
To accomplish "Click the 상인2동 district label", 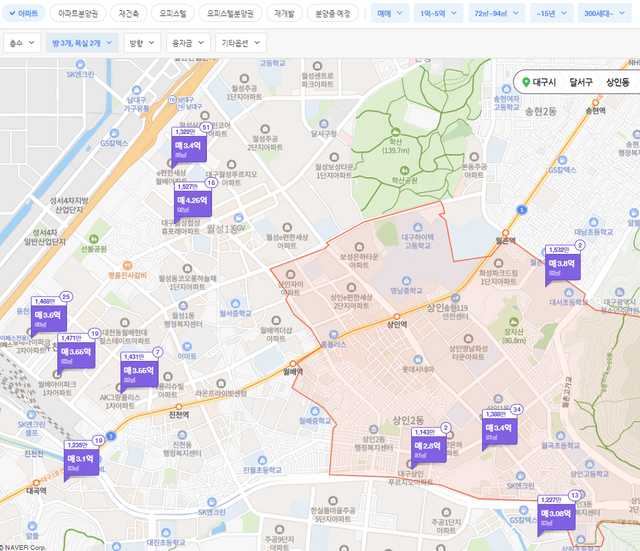I will pos(408,420).
